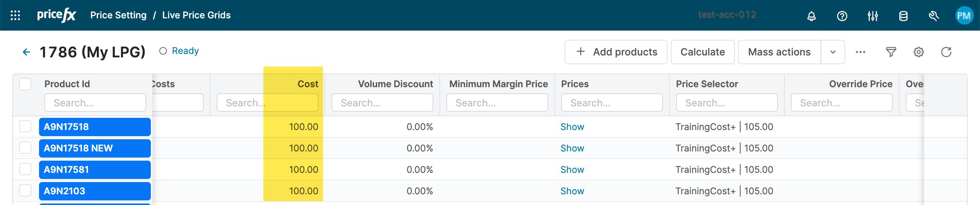Open grid settings gear icon

918,52
